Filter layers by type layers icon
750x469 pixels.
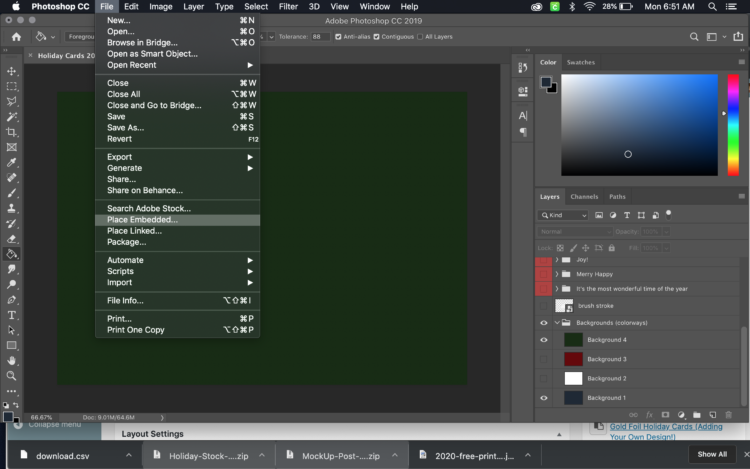[627, 215]
